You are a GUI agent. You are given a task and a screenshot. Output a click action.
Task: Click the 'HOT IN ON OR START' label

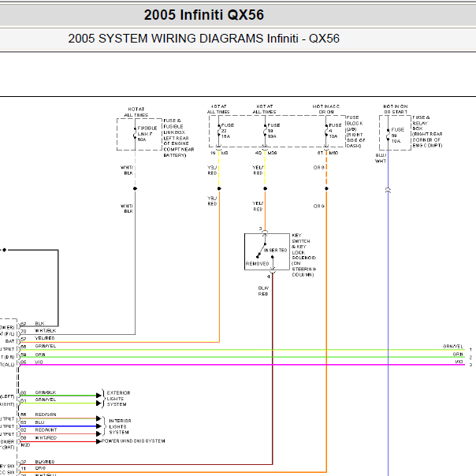396,110
